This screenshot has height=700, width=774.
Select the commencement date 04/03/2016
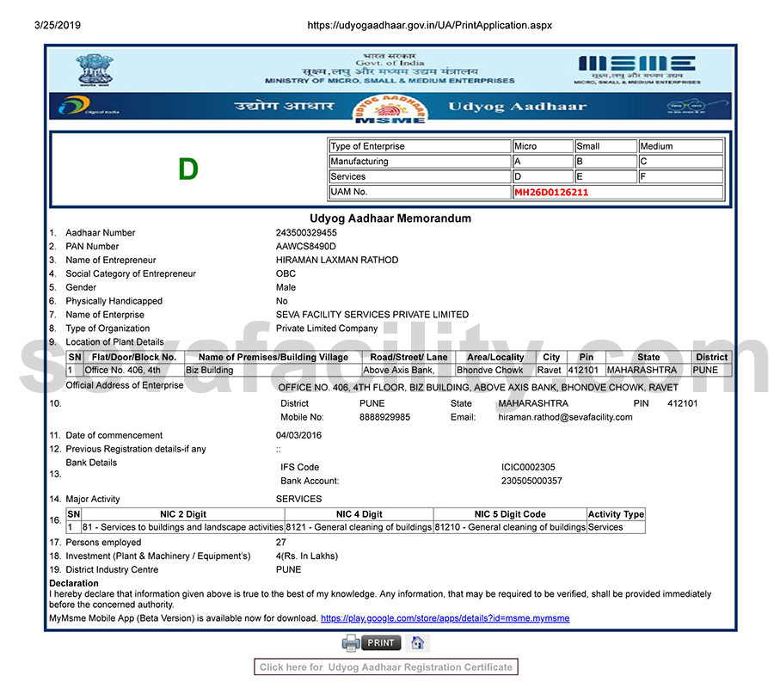(x=298, y=435)
